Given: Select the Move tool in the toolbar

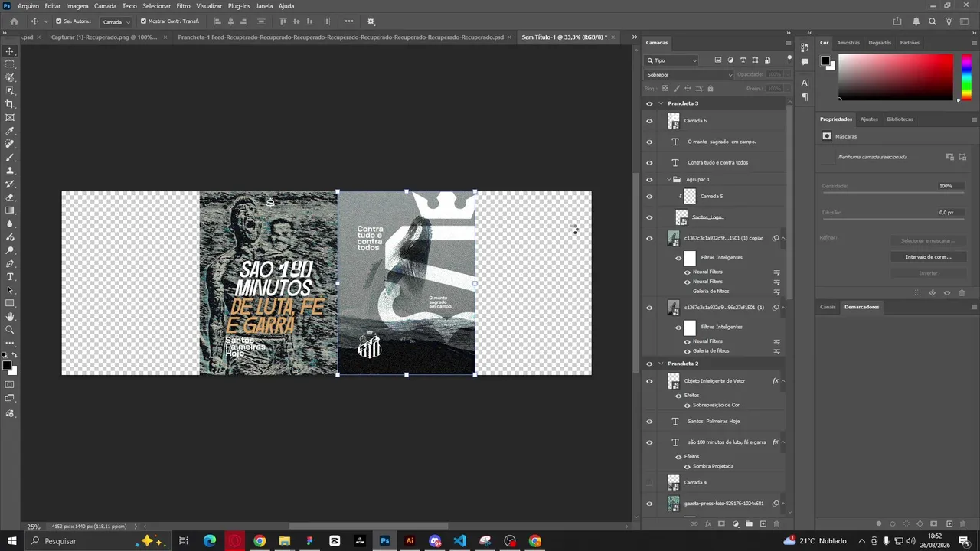Looking at the screenshot, I should (10, 51).
